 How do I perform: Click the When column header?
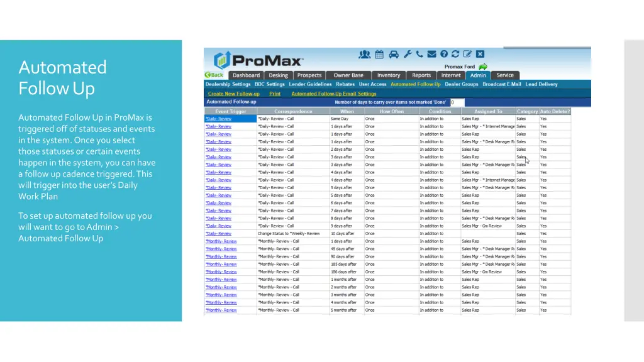(347, 111)
